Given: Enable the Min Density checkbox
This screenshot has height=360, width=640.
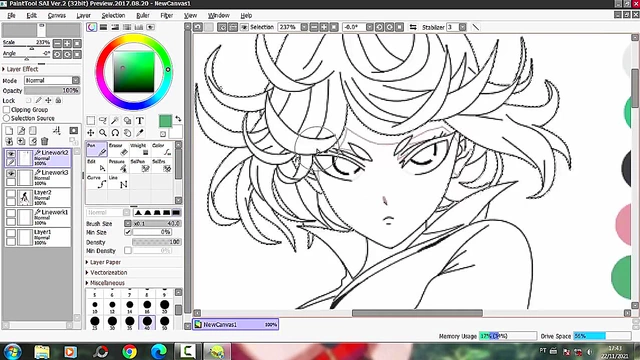Looking at the screenshot, I should pyautogui.click(x=128, y=250).
